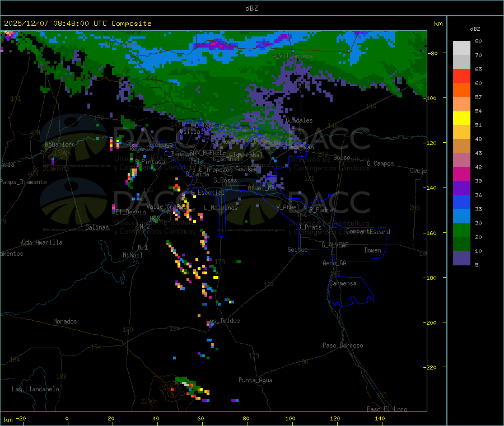Click the Soitue map label

[x=298, y=250]
